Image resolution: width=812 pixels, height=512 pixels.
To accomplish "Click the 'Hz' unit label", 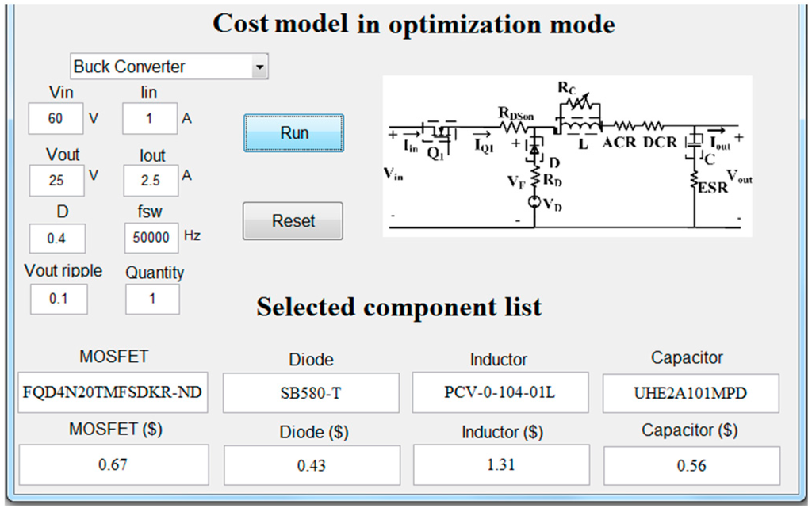I will click(x=192, y=235).
